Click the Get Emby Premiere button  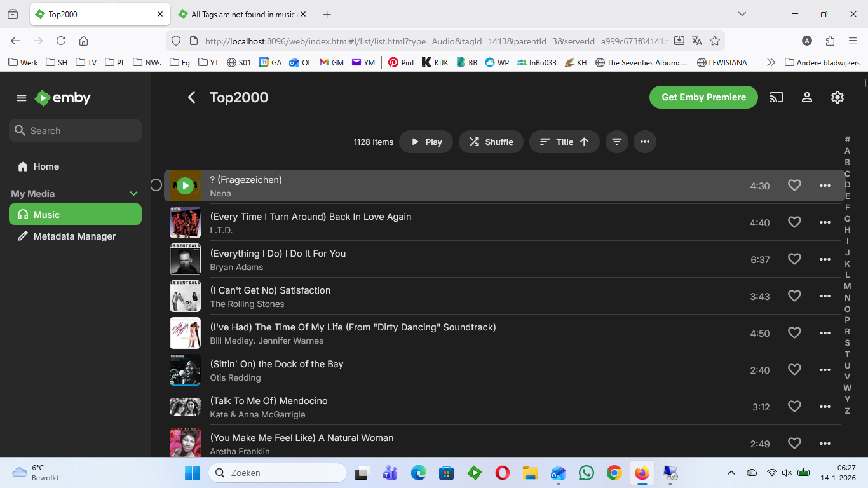pyautogui.click(x=703, y=97)
